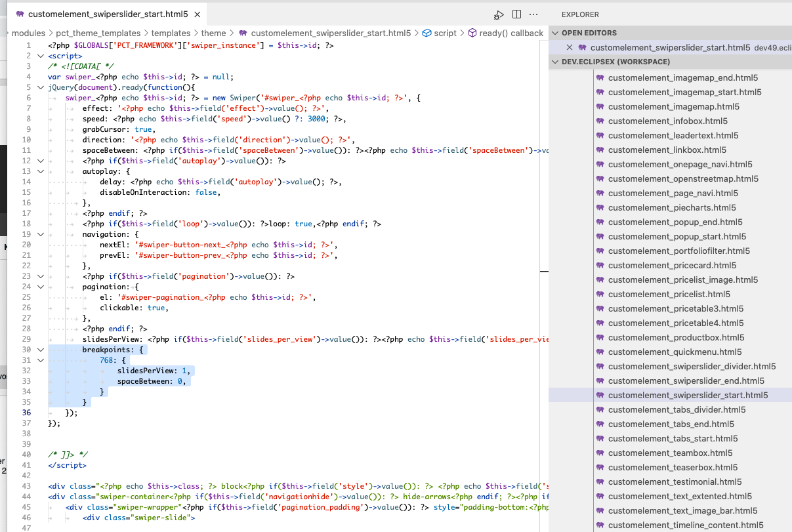Collapse the DEV.ECLIPSEX (WORKSPACE) section
This screenshot has height=532, width=792.
point(555,62)
